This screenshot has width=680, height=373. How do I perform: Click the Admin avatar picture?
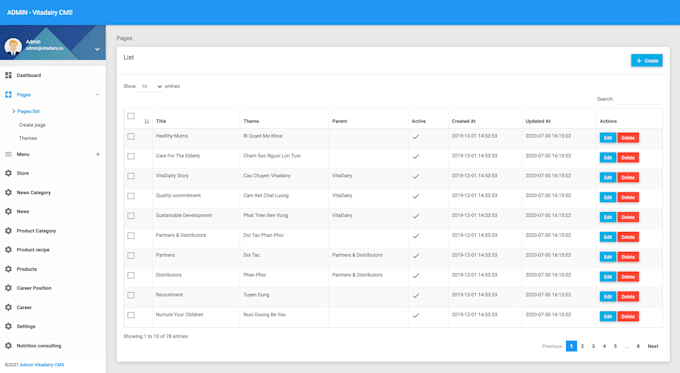click(x=13, y=46)
